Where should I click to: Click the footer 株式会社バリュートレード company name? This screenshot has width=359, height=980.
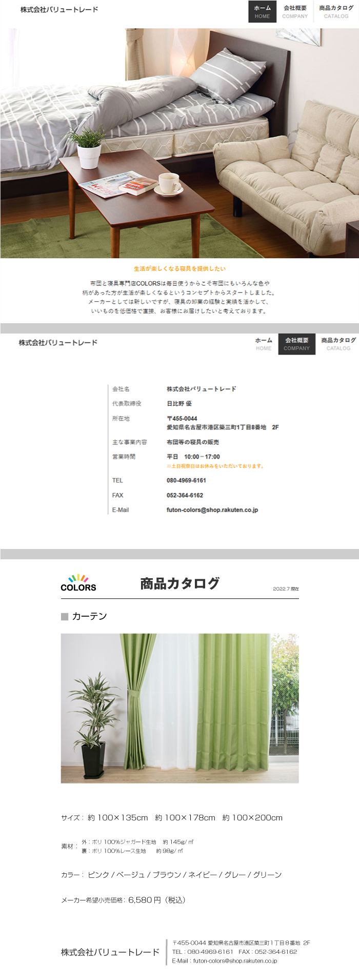[x=110, y=952]
